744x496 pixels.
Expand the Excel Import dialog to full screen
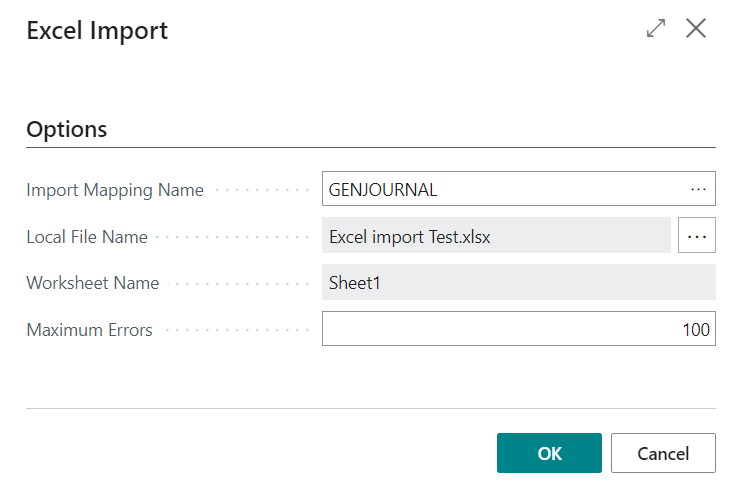click(656, 28)
